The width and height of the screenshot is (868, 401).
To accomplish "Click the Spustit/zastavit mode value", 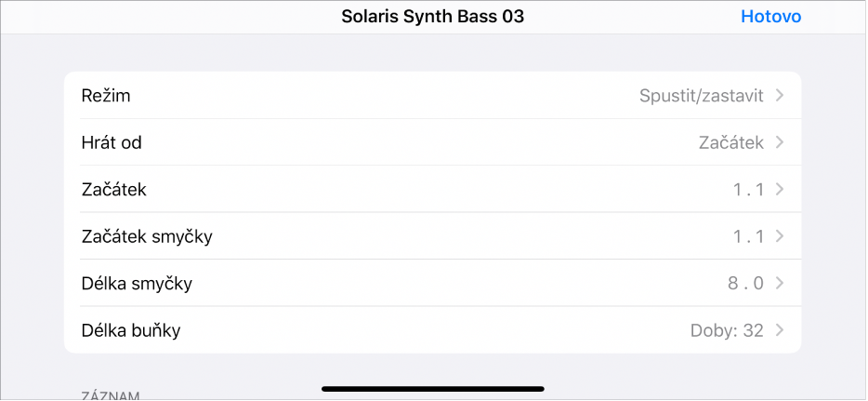I will click(x=701, y=96).
